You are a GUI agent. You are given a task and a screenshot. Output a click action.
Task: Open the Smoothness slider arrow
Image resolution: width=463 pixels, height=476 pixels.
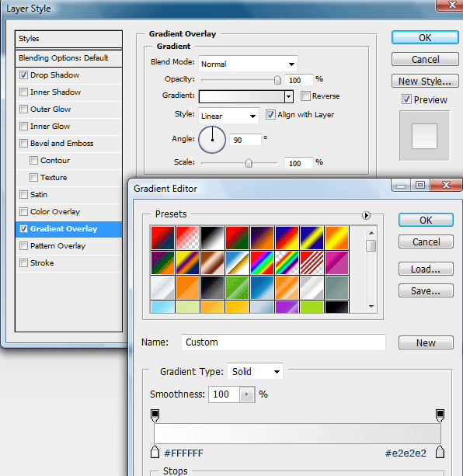(247, 394)
